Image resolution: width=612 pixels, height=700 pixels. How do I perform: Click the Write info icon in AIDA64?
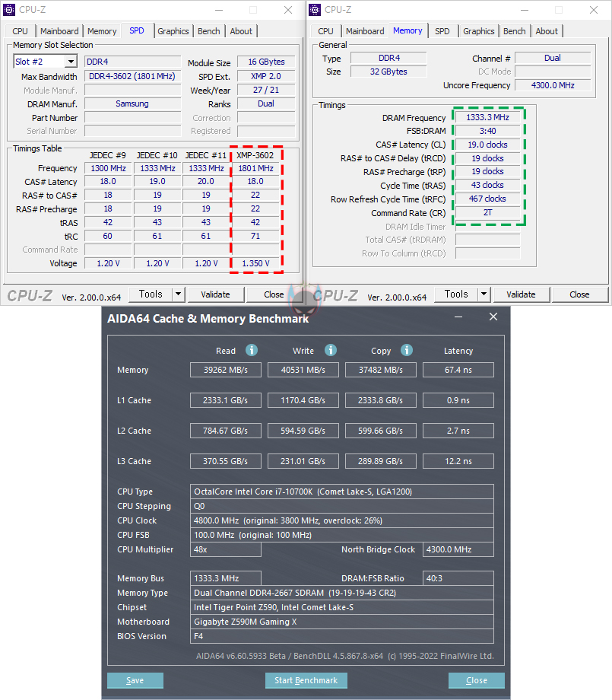click(x=331, y=350)
